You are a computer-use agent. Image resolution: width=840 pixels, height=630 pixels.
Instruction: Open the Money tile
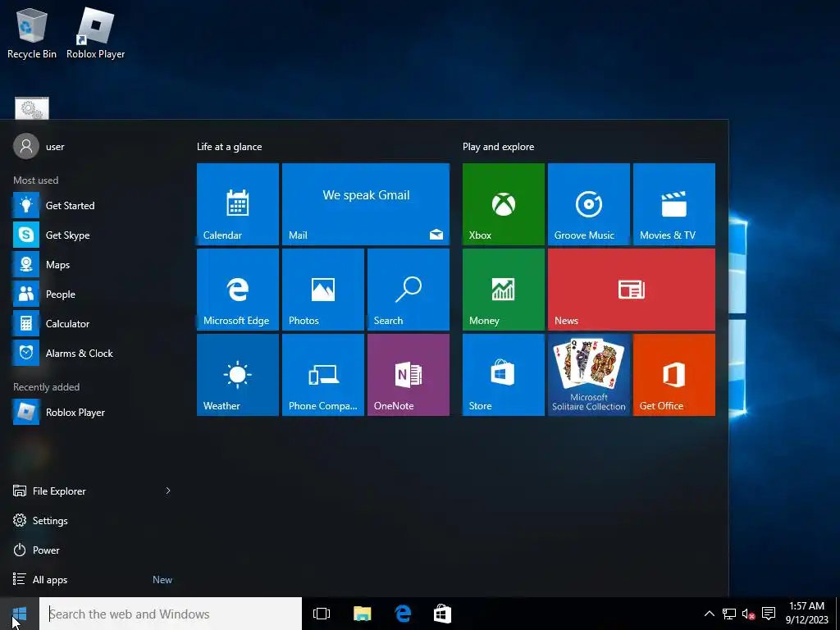(503, 290)
